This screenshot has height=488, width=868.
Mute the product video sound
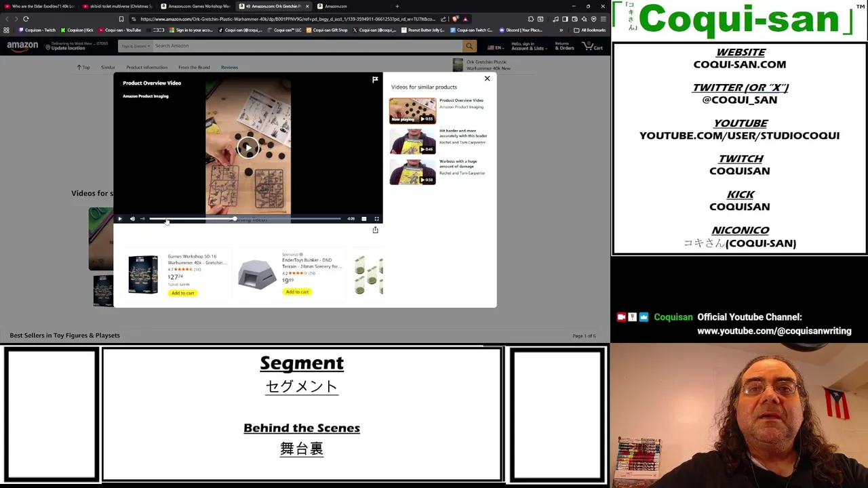pyautogui.click(x=132, y=219)
